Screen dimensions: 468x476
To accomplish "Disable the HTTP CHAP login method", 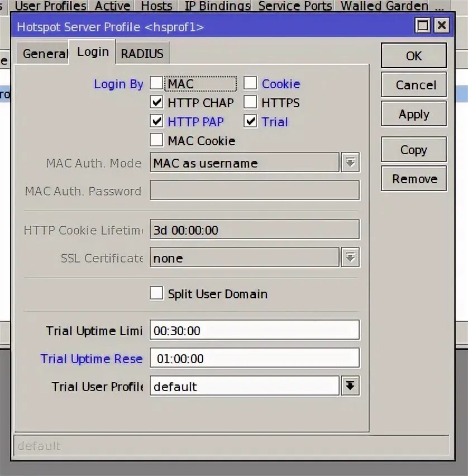I will [x=156, y=102].
